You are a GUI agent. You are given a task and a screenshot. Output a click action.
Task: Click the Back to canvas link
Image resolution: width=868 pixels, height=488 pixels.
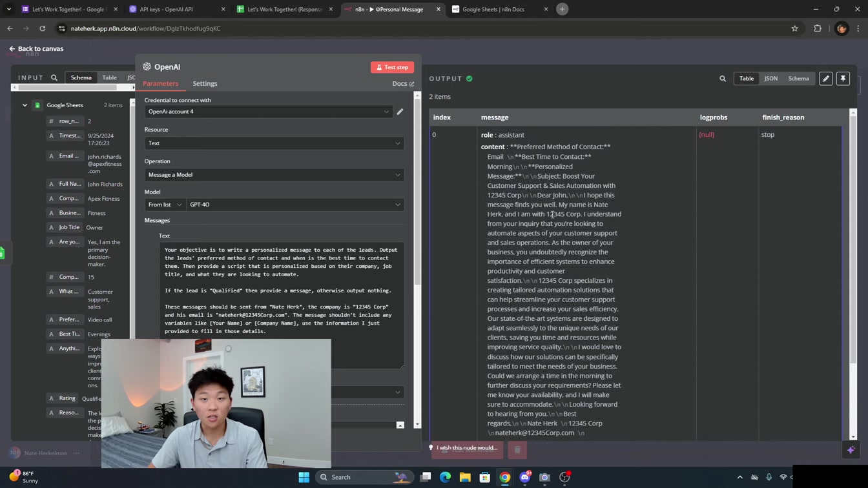[x=36, y=48]
